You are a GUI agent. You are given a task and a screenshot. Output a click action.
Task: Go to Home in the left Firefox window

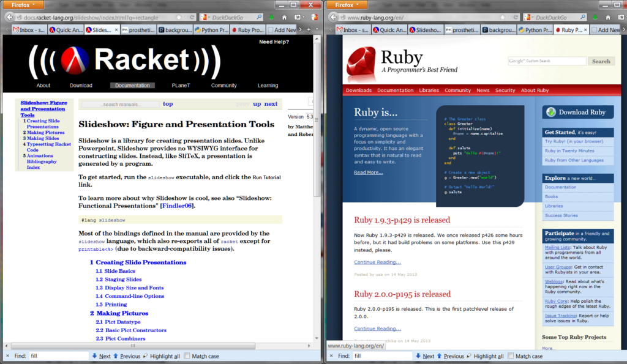point(284,17)
